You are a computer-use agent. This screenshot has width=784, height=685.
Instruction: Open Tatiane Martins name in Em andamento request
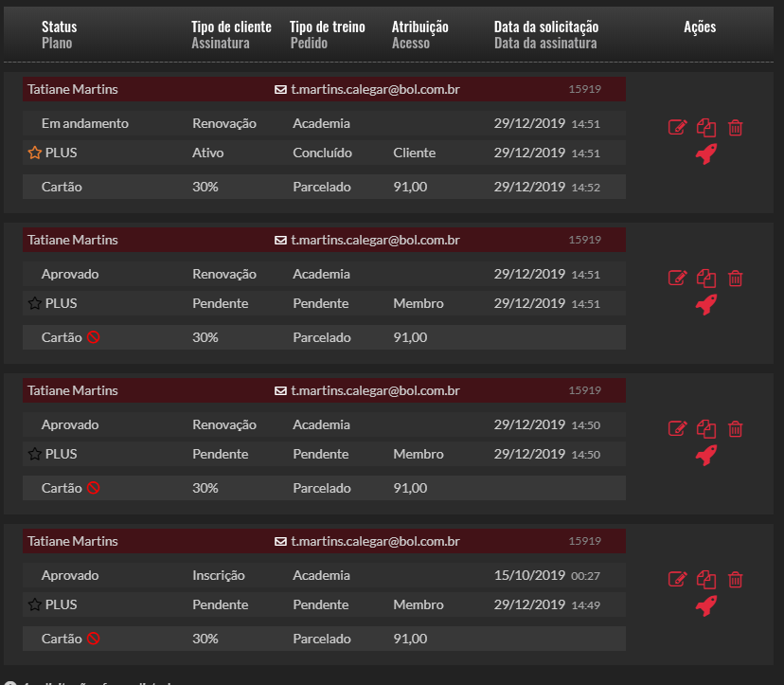73,90
